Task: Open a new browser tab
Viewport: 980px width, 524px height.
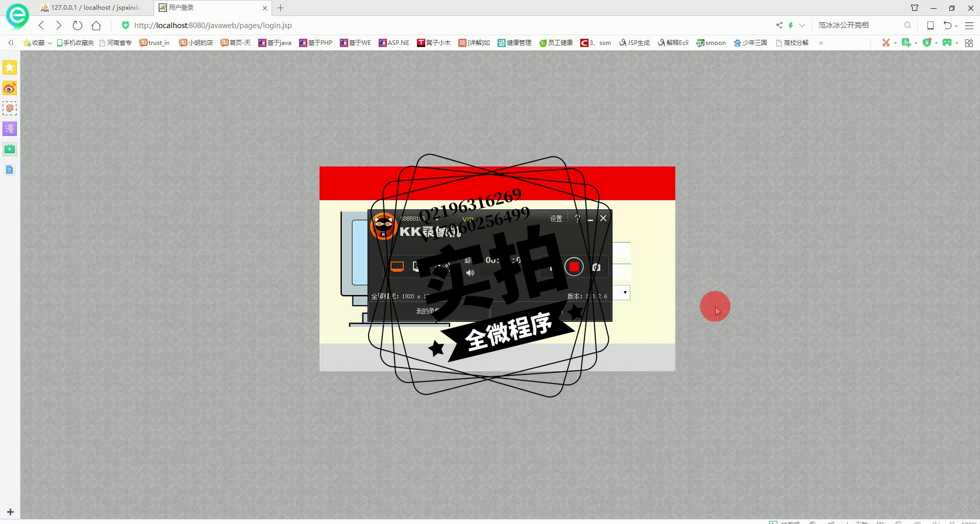Action: click(280, 8)
